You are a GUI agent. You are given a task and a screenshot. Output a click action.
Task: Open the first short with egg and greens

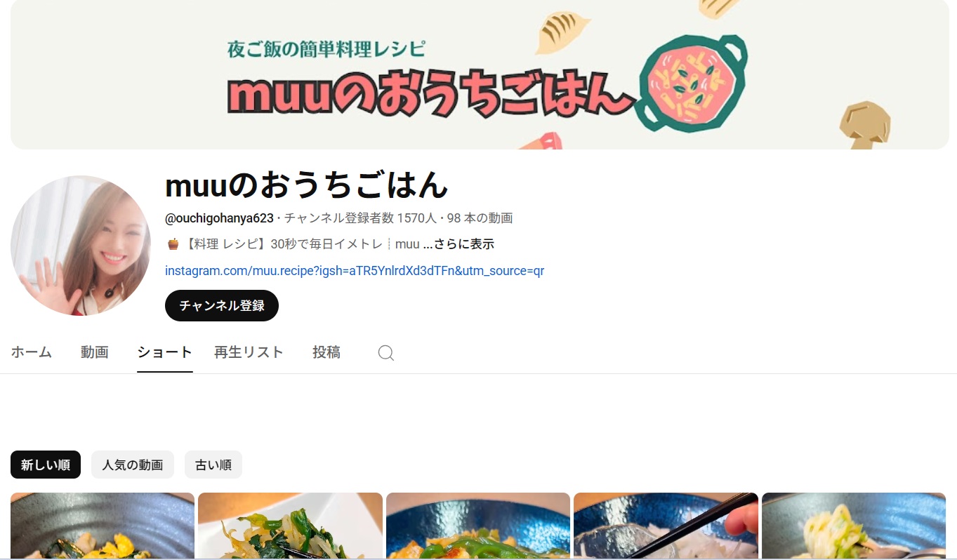coord(103,526)
